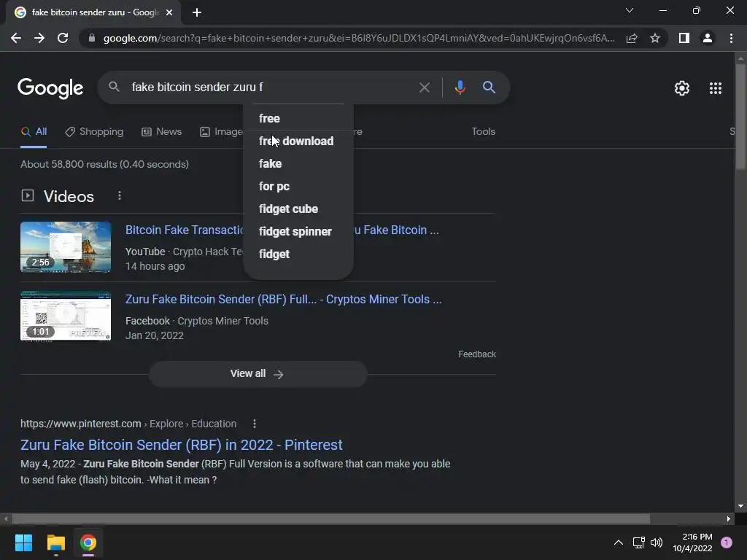Viewport: 747px width, 560px height.
Task: Click the vertical page scrollbar
Action: pos(740,117)
